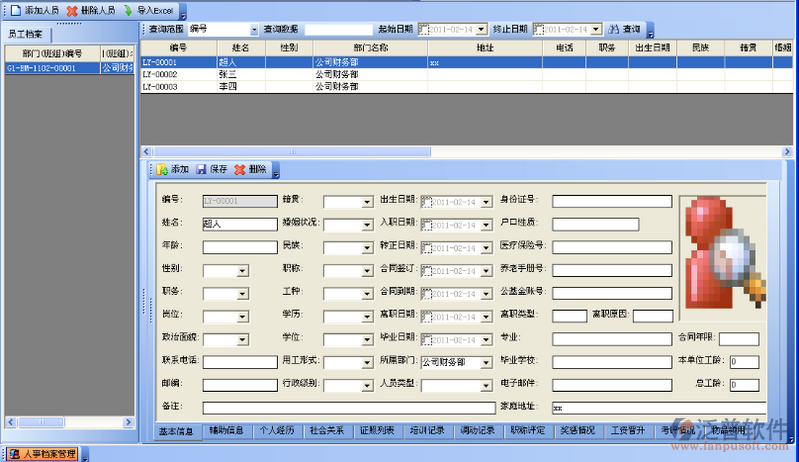This screenshot has width=799, height=462.
Task: Switch to the 辅助信息 tab
Action: pyautogui.click(x=226, y=431)
